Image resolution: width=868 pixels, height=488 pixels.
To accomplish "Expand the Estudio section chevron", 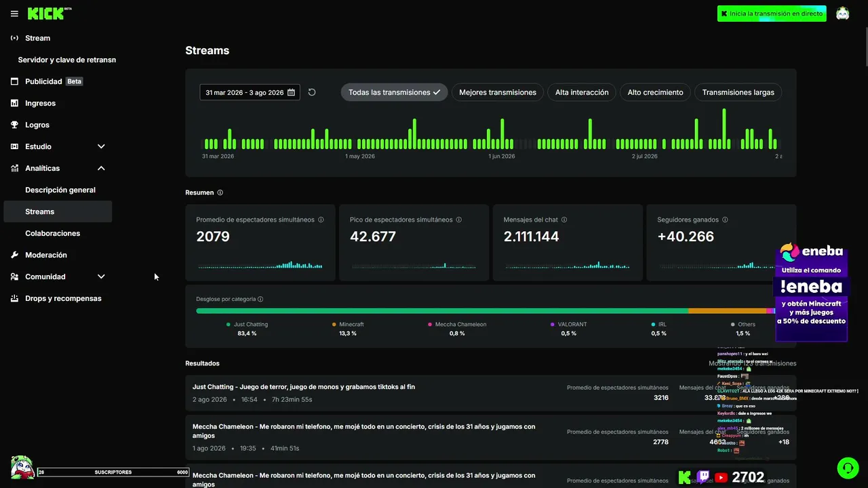I will click(x=101, y=146).
